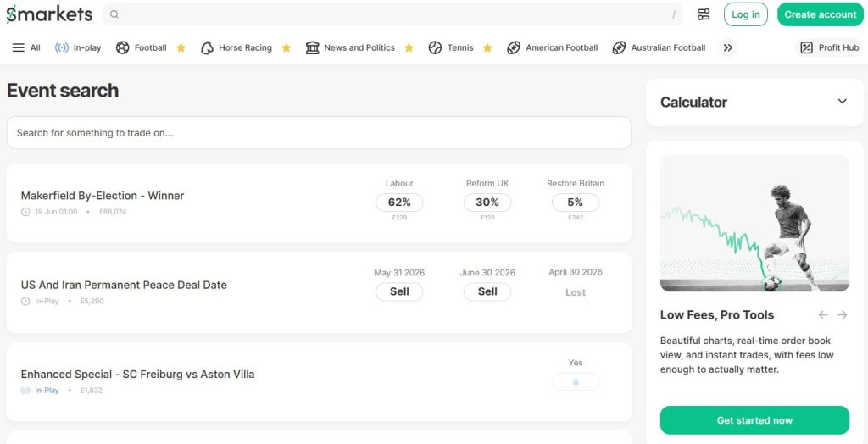
Task: Click clock icon under US And Iran event
Action: [25, 301]
